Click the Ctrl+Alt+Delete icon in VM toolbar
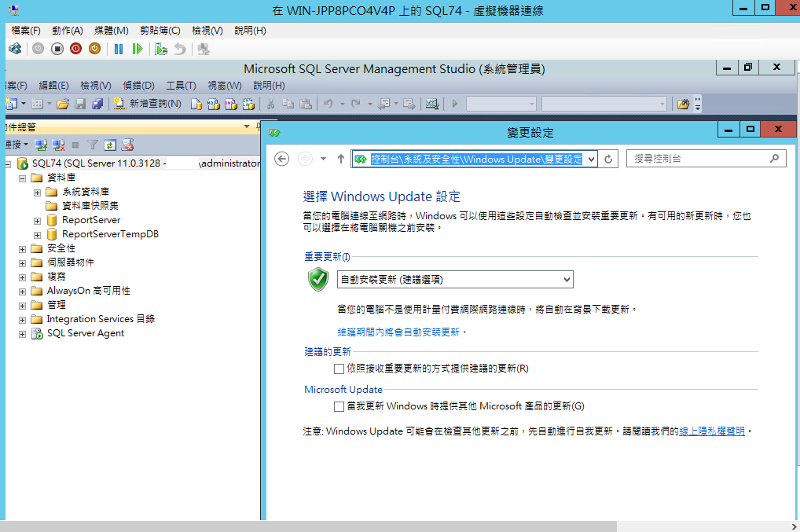This screenshot has height=532, width=800. coord(15,49)
